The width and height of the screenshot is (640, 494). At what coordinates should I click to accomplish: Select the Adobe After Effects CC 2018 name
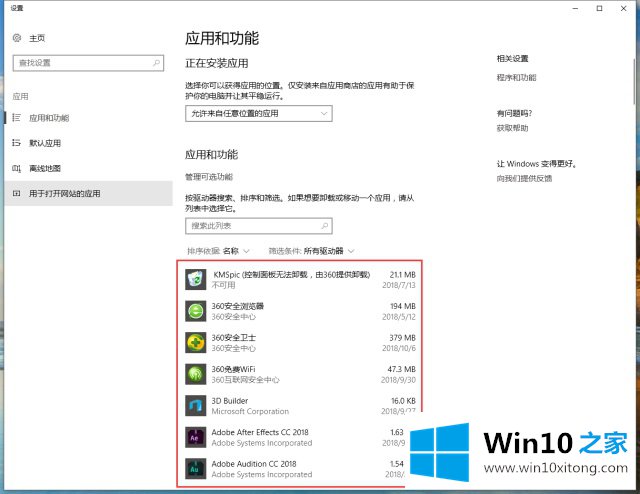point(260,432)
